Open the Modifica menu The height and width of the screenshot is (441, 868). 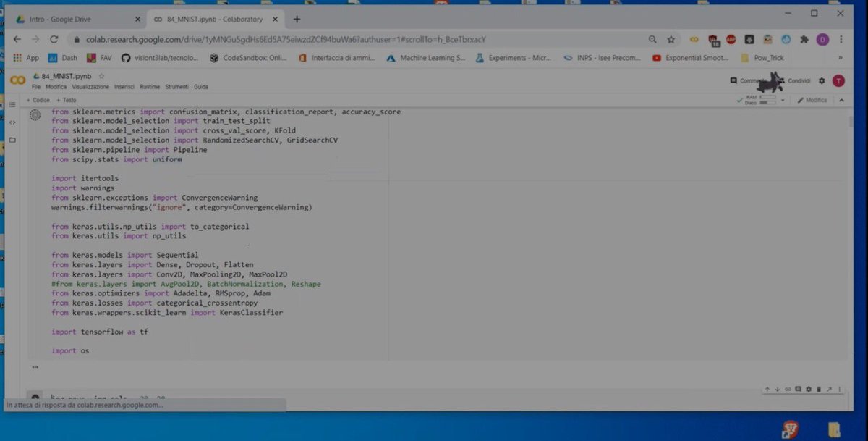click(x=56, y=87)
